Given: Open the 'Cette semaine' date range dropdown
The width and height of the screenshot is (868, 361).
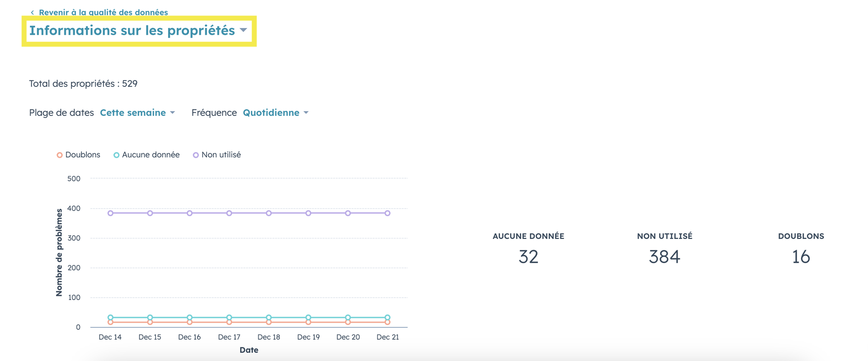Looking at the screenshot, I should pyautogui.click(x=137, y=113).
